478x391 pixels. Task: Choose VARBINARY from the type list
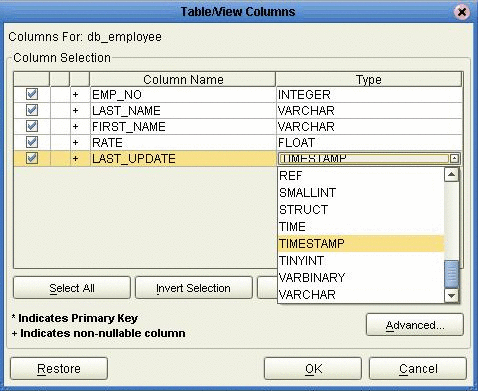coord(361,278)
